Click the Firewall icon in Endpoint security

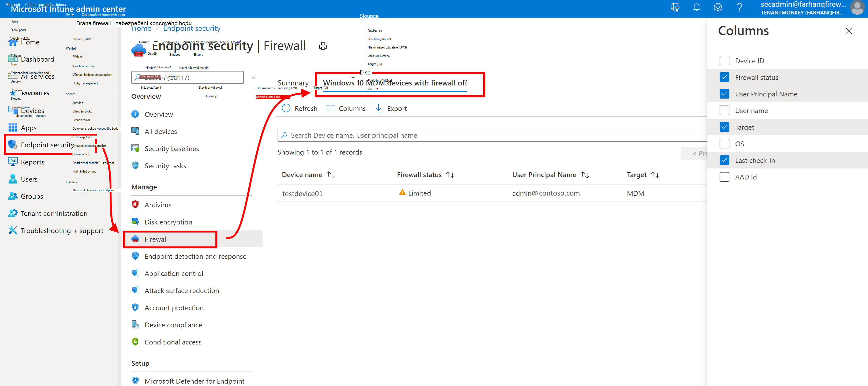point(135,239)
